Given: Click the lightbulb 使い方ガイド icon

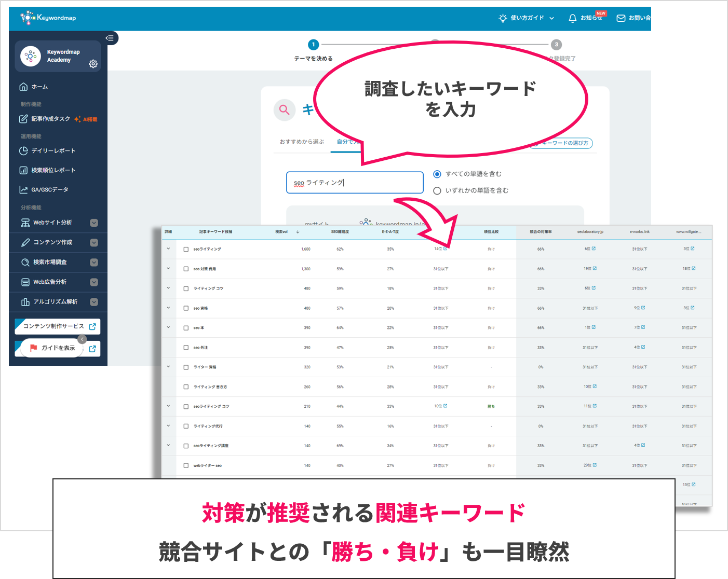Looking at the screenshot, I should 503,18.
